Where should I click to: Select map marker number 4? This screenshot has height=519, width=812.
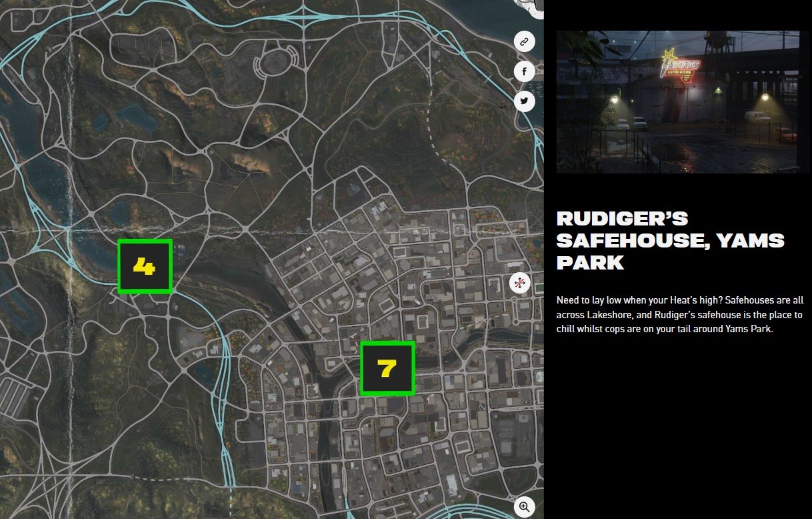point(145,266)
